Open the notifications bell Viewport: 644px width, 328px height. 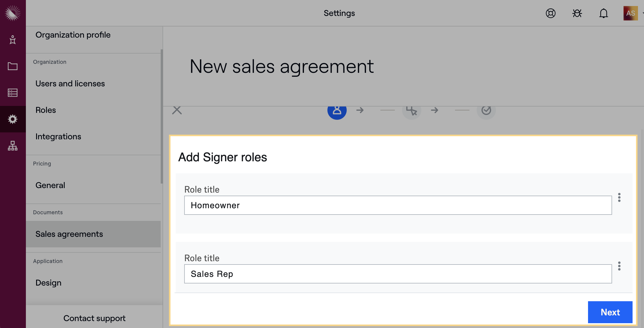pyautogui.click(x=603, y=13)
